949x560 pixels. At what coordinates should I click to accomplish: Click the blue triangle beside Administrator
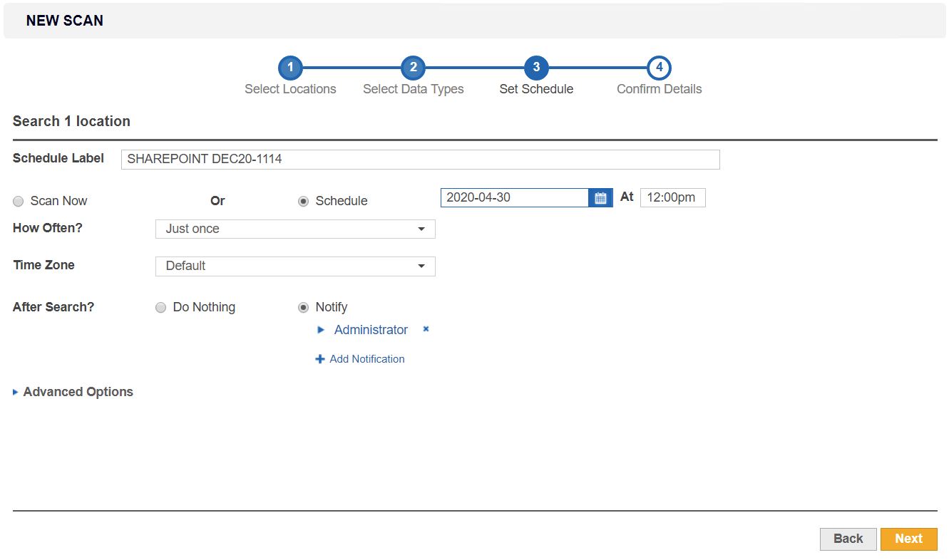pos(321,329)
